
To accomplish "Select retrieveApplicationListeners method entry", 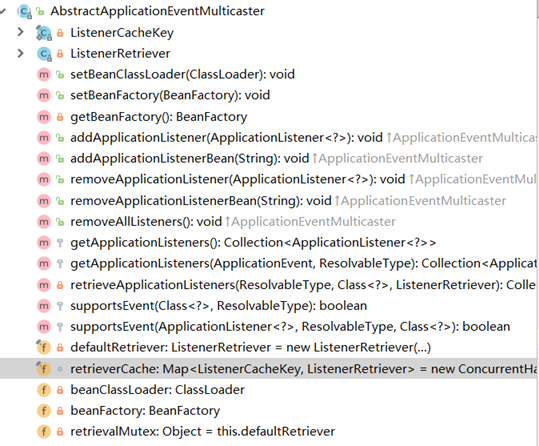I will [x=303, y=285].
